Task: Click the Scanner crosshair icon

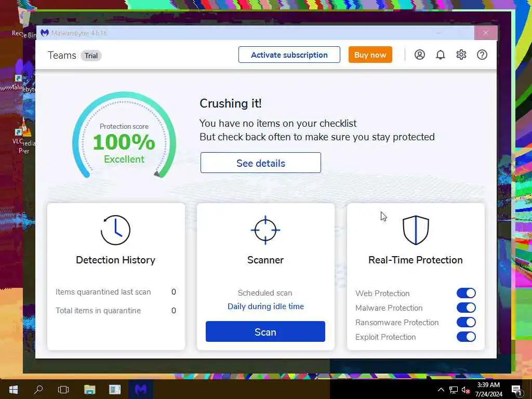Action: coord(265,230)
